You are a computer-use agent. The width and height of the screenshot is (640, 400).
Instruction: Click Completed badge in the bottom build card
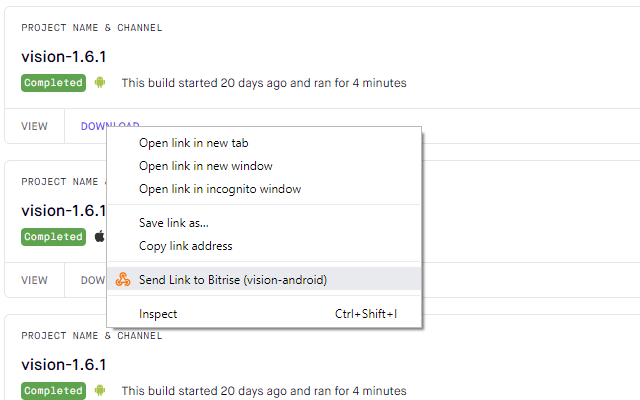[x=53, y=391]
